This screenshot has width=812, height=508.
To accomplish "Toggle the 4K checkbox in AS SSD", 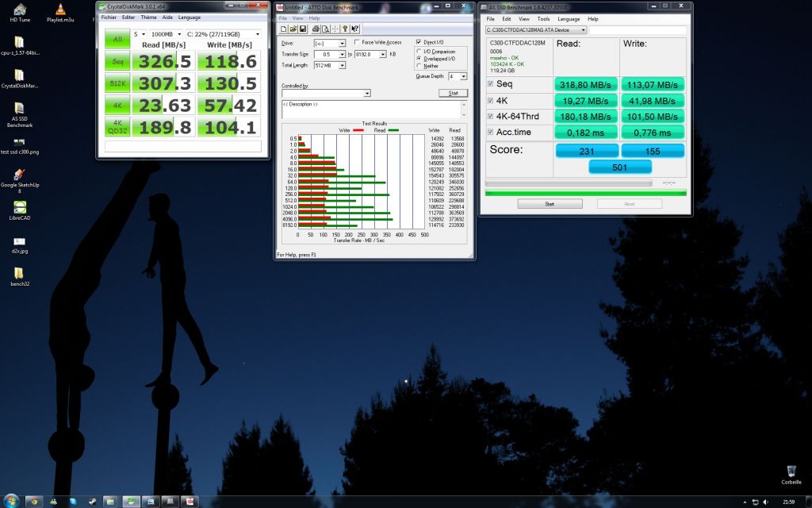I will (x=490, y=101).
